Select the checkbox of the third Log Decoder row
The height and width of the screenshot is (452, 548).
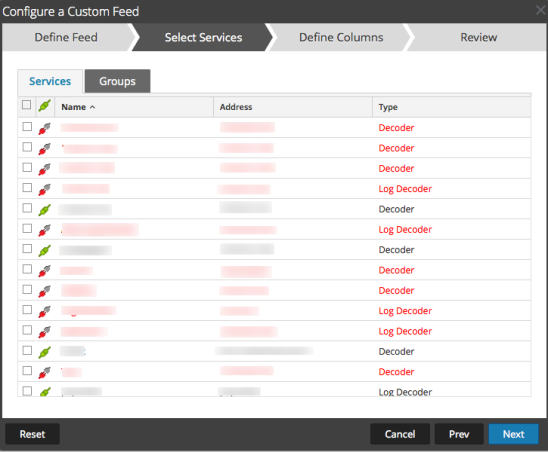tap(27, 309)
